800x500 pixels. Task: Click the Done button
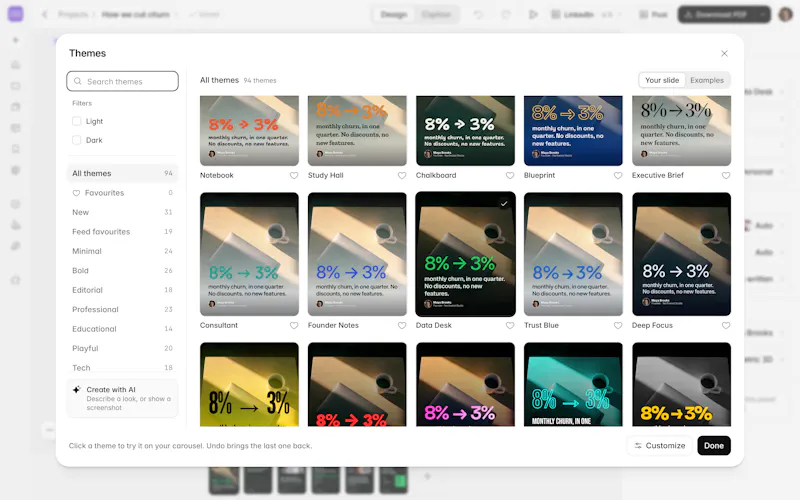coord(714,445)
